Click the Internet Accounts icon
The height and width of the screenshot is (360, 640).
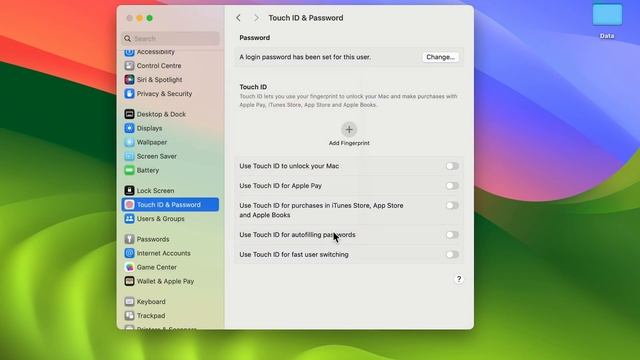pyautogui.click(x=129, y=253)
